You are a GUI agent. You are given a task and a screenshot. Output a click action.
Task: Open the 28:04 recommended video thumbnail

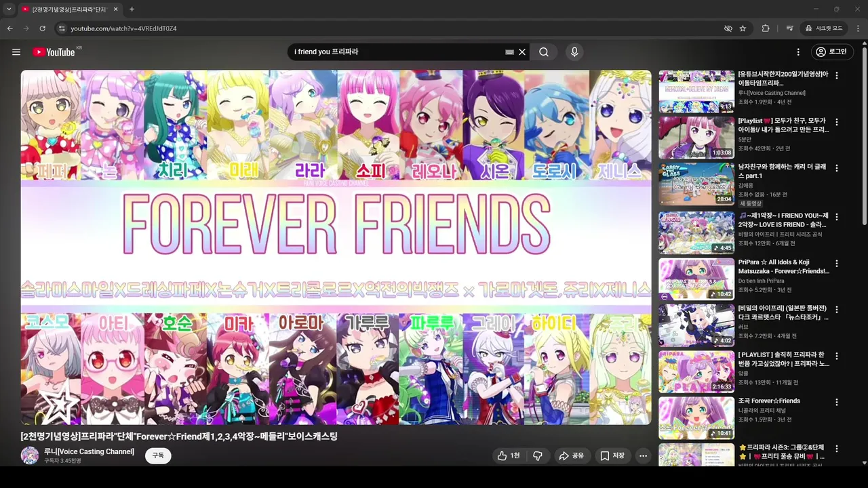point(696,184)
